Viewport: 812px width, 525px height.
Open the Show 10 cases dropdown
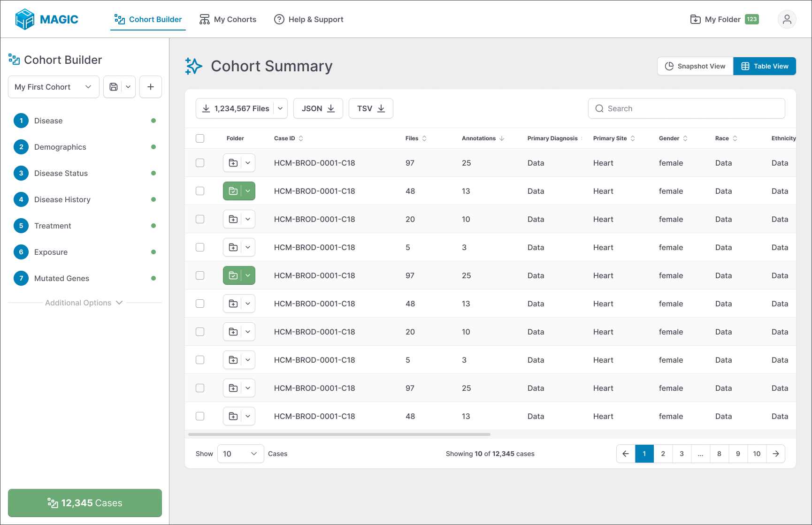240,454
